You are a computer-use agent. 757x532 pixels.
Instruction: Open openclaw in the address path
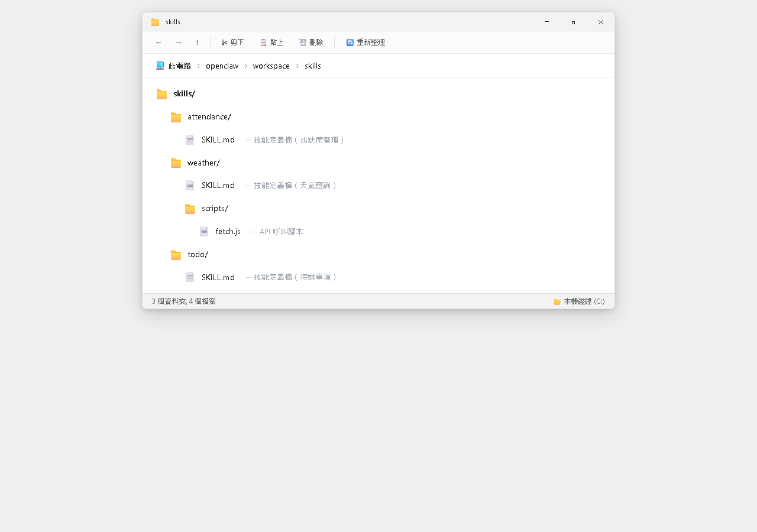coord(222,66)
